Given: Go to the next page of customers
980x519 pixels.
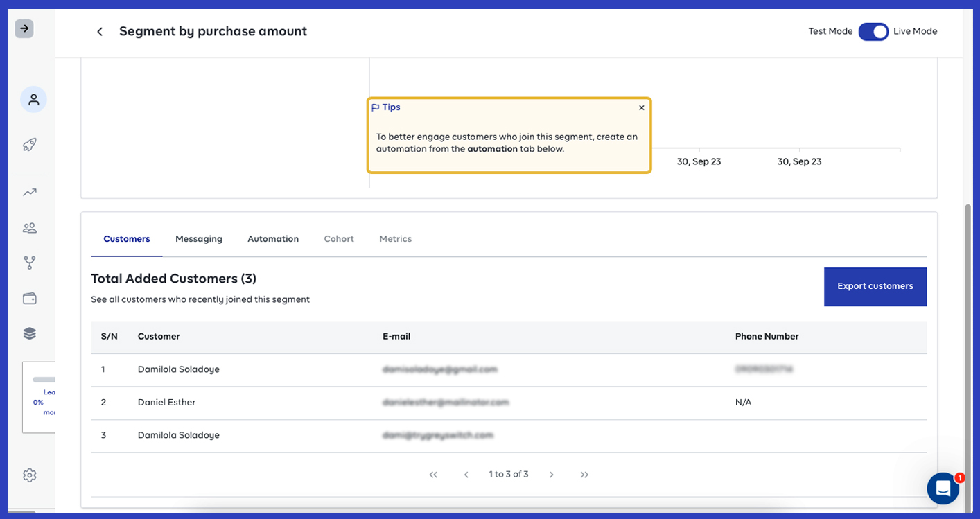Looking at the screenshot, I should [x=552, y=475].
